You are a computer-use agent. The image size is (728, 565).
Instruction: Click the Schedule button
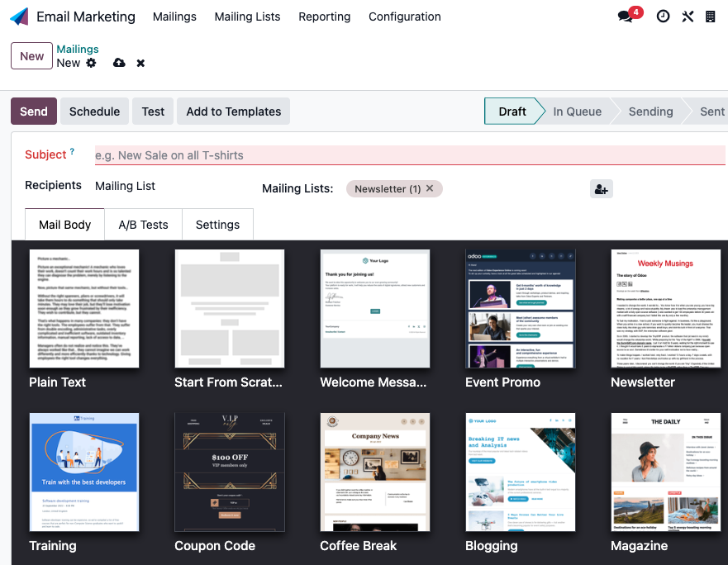coord(94,112)
